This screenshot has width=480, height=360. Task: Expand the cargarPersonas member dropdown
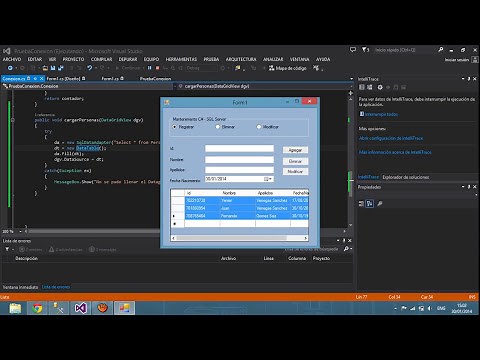351,86
